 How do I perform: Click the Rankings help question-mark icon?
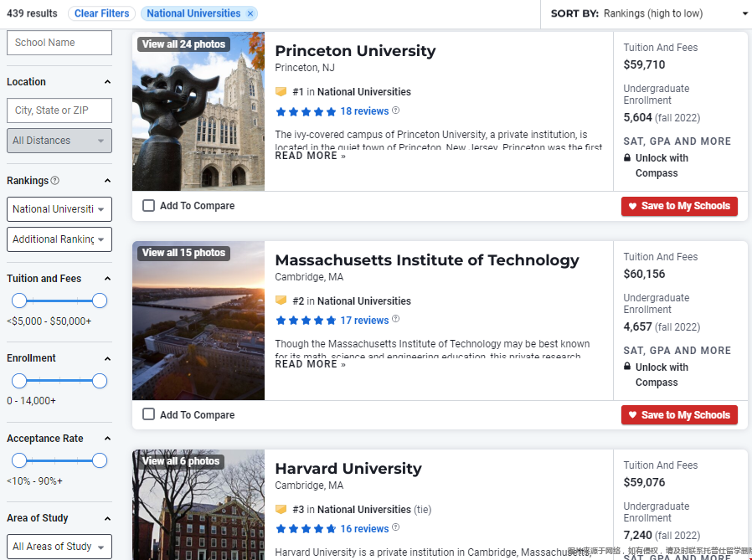pos(55,181)
